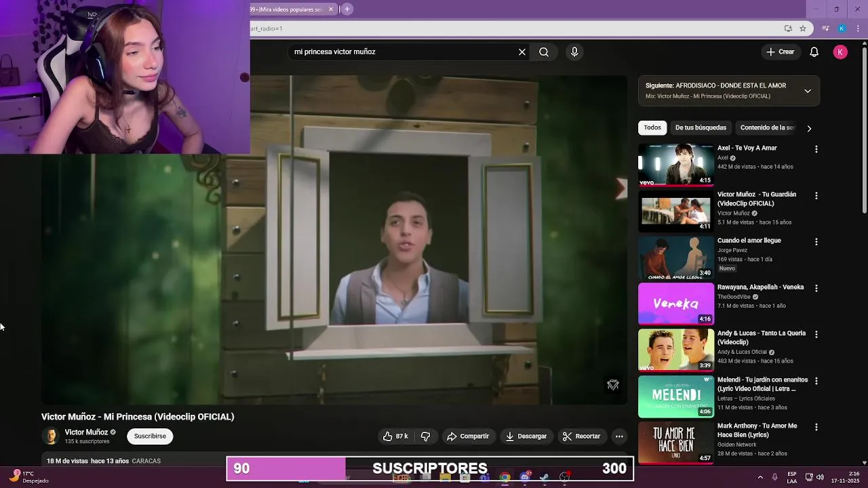The width and height of the screenshot is (868, 488).
Task: Expand the Siguiente mix playlist panel
Action: click(808, 91)
